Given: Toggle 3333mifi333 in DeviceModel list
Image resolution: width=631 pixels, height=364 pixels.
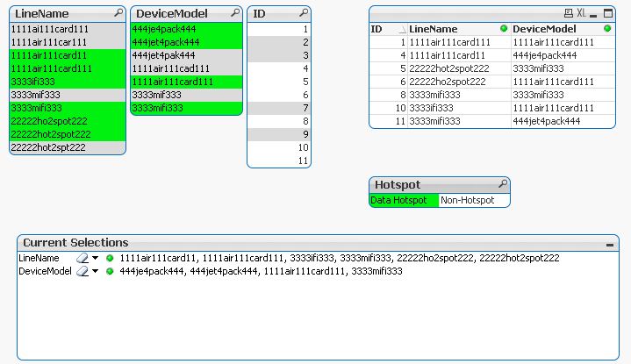Looking at the screenshot, I should point(186,108).
